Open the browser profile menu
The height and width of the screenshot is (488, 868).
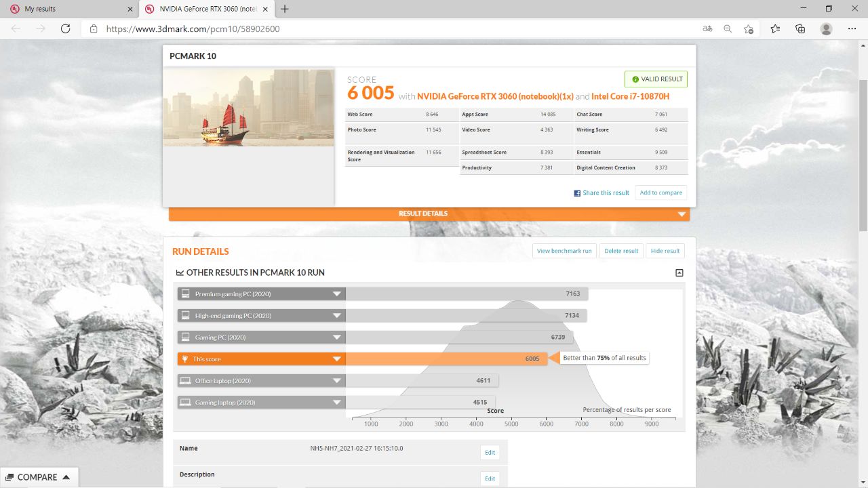(826, 28)
